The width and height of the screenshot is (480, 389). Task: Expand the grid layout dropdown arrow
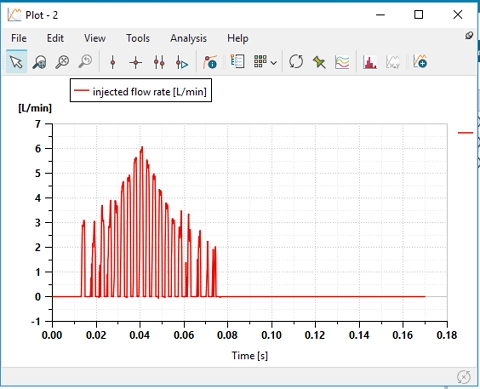274,63
